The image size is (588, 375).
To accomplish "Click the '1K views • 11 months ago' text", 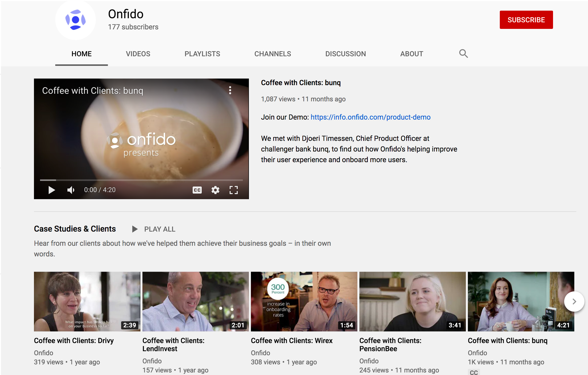I will 506,362.
